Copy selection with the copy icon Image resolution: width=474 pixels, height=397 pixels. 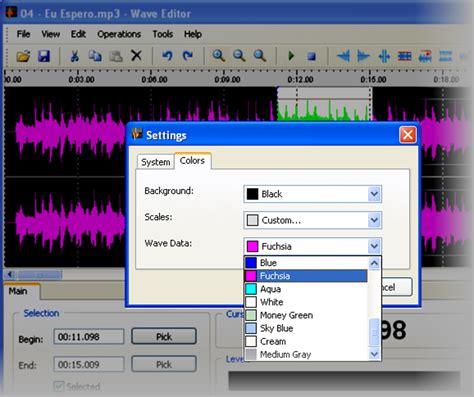coord(95,56)
